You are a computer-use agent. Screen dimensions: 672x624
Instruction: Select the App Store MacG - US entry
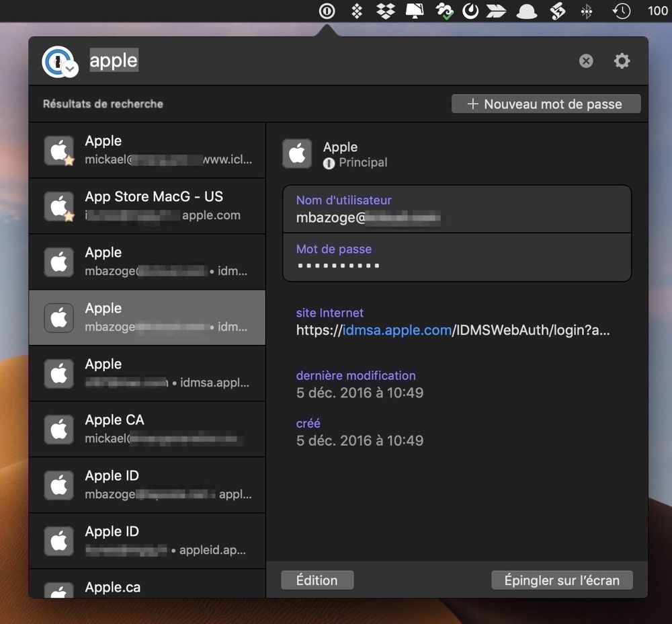pyautogui.click(x=147, y=206)
